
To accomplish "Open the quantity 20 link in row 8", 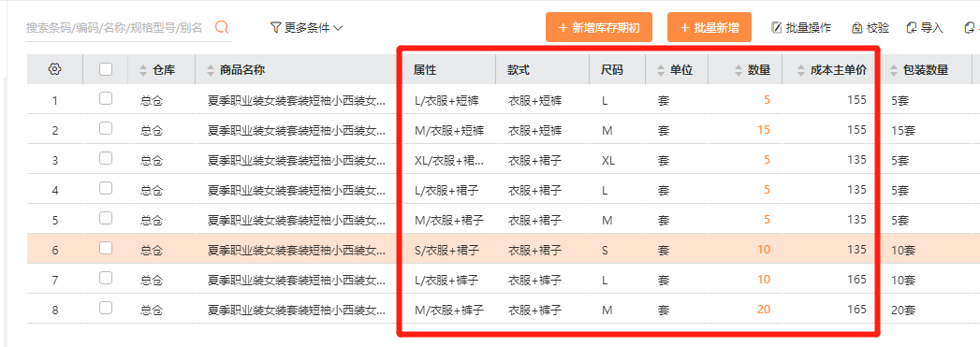I will point(764,310).
